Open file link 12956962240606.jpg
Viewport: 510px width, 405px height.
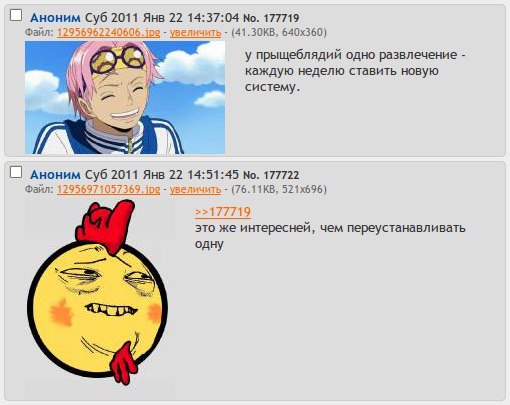coord(108,32)
